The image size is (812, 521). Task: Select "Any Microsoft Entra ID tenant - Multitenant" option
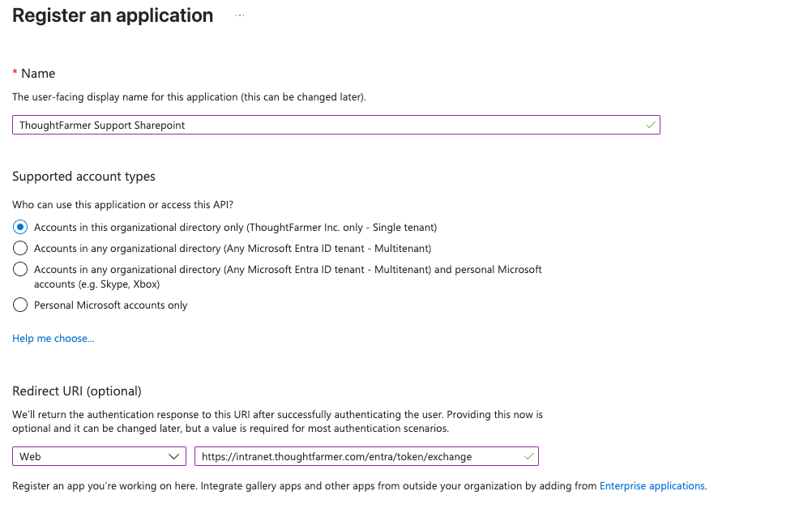click(19, 248)
